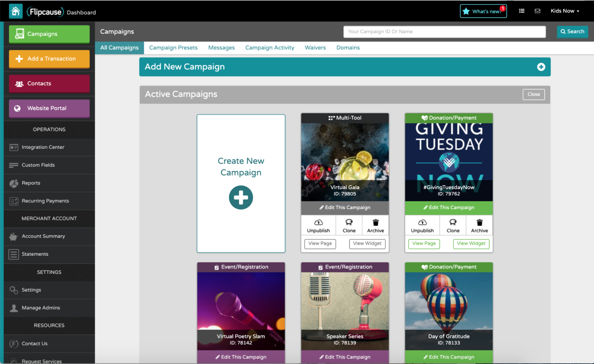This screenshot has width=594, height=364.
Task: Click the envelope icon in the top bar
Action: pyautogui.click(x=537, y=11)
